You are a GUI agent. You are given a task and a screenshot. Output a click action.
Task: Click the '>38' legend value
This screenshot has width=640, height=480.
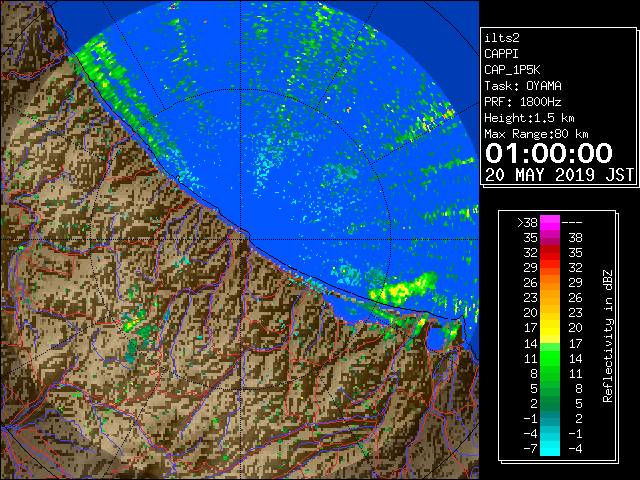click(527, 223)
